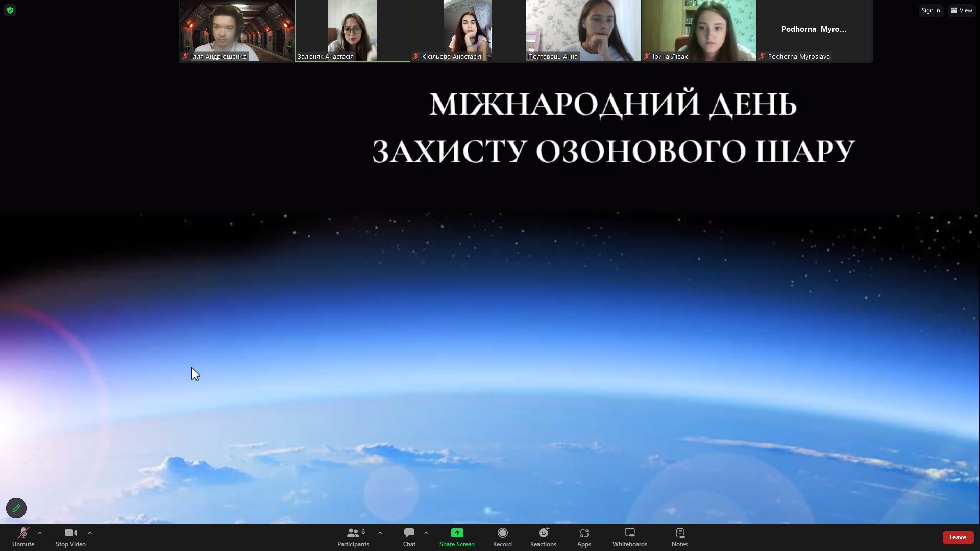
Task: Start Share Screen
Action: pyautogui.click(x=457, y=537)
